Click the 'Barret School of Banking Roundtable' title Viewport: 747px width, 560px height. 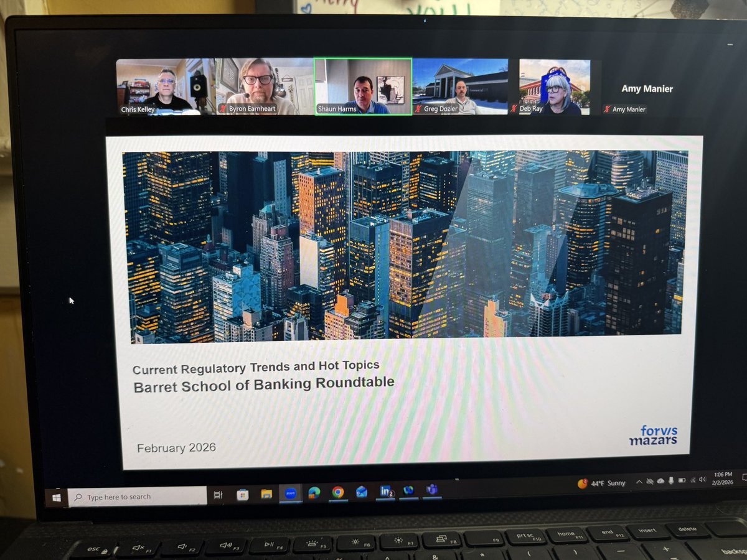[x=263, y=384]
